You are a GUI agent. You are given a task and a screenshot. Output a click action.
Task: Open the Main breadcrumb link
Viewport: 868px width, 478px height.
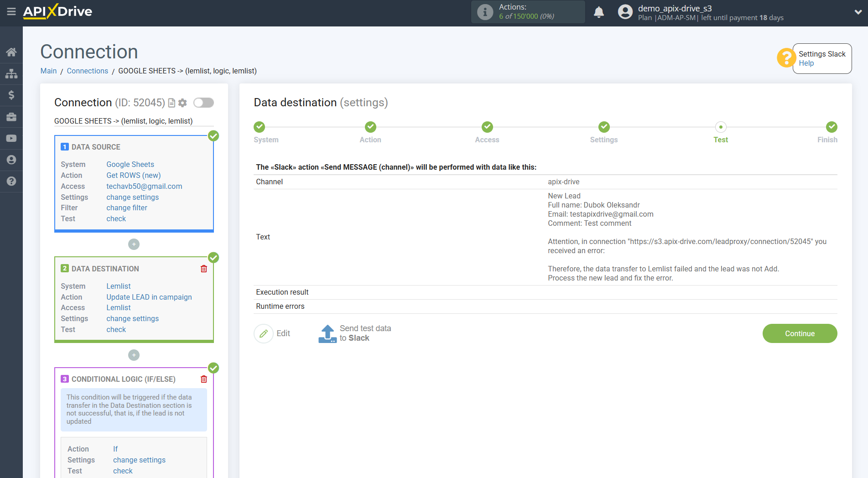(x=48, y=71)
